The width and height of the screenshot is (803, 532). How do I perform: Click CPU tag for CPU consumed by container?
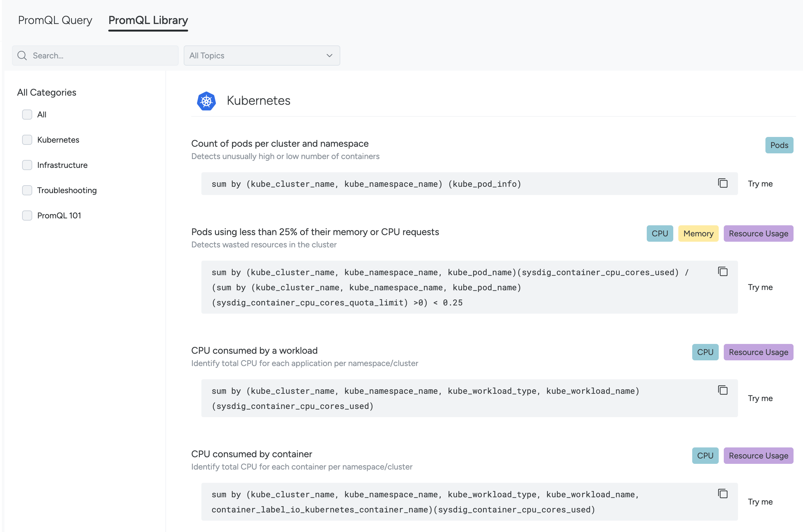[705, 456]
